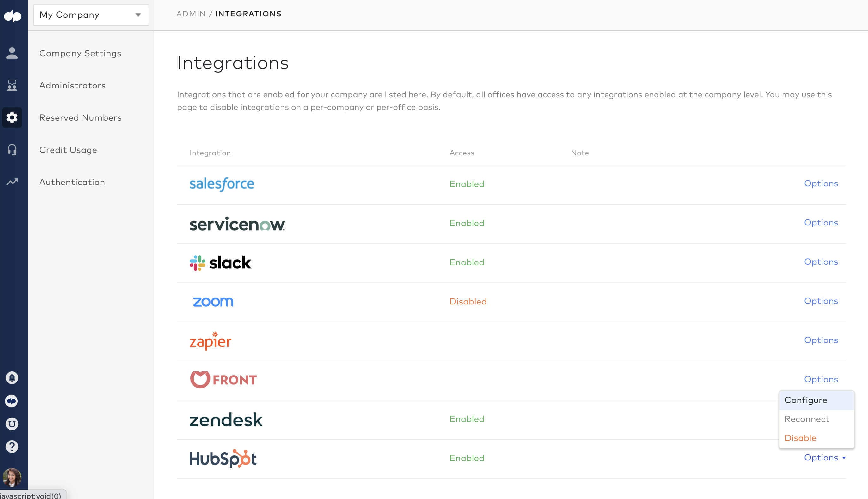Click the Disabled status for Zoom
The width and height of the screenshot is (868, 499).
coord(468,302)
